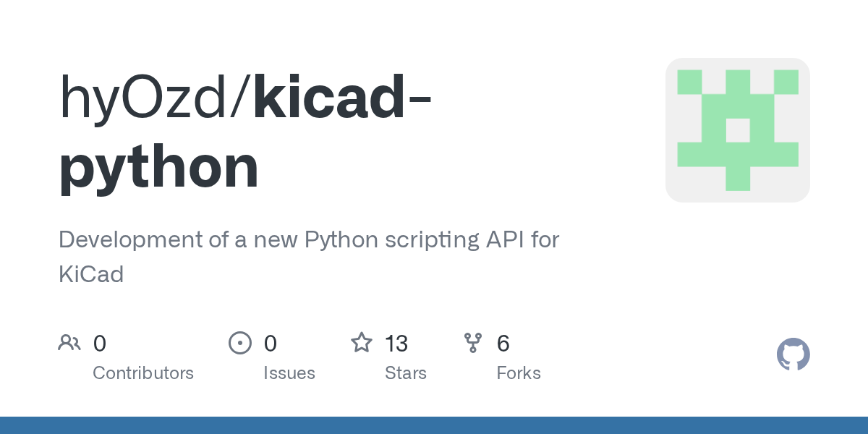Image resolution: width=868 pixels, height=434 pixels.
Task: Click the contributor count zero
Action: (x=100, y=344)
